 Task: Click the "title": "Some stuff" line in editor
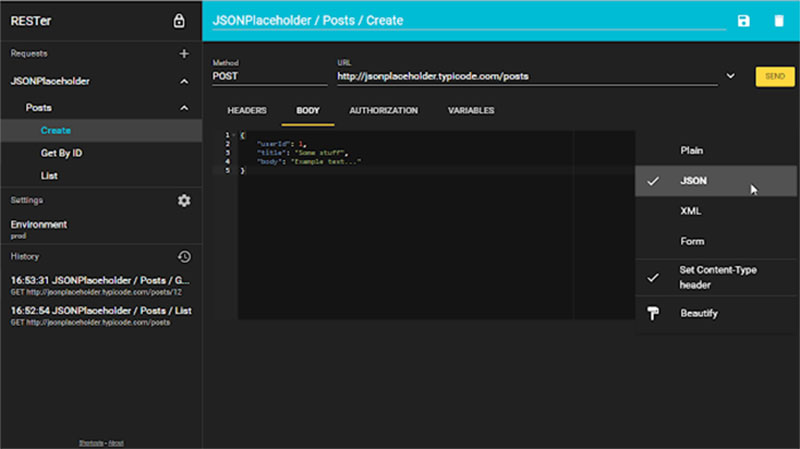pyautogui.click(x=302, y=153)
